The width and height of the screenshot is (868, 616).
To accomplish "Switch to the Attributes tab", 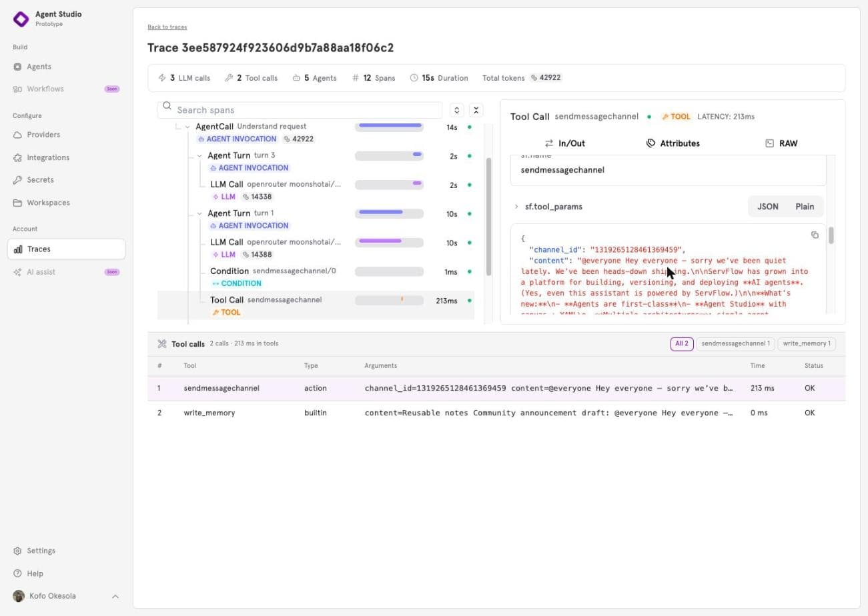I will 673,143.
